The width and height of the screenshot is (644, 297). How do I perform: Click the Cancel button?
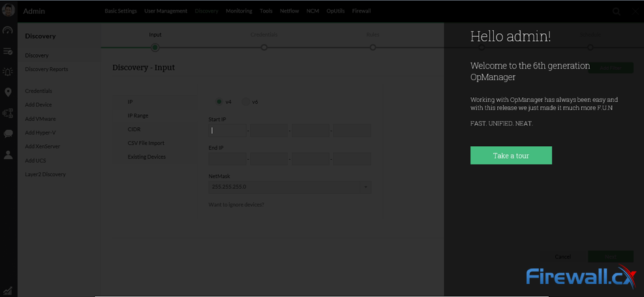point(562,257)
